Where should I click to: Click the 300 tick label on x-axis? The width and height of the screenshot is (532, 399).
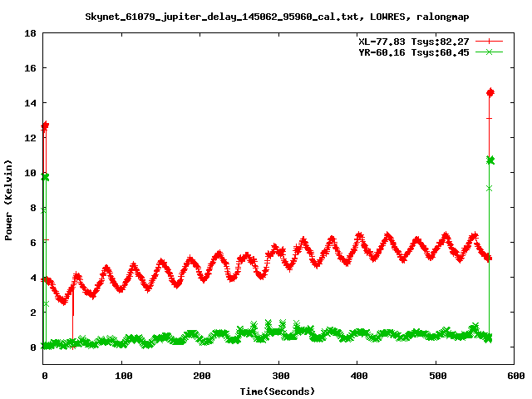coord(278,377)
